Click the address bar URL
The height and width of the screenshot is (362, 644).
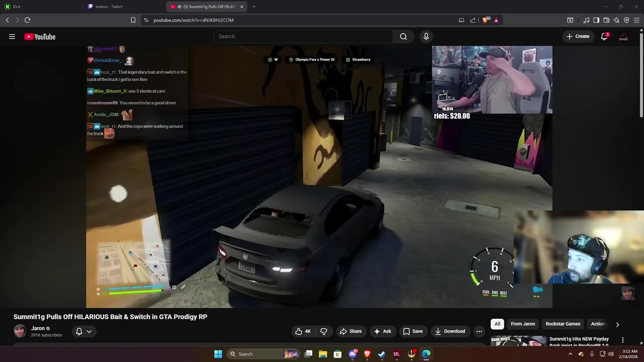point(194,20)
